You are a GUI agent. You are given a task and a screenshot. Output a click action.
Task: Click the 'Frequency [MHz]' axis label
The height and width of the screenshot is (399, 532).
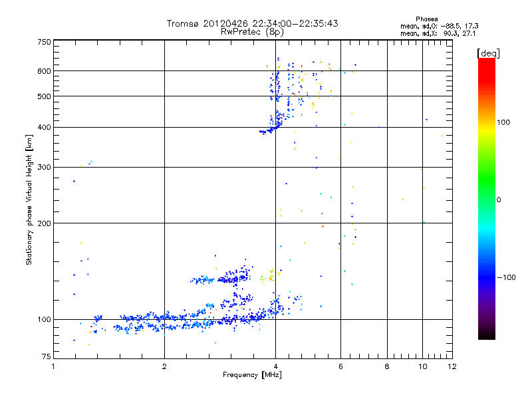(252, 374)
